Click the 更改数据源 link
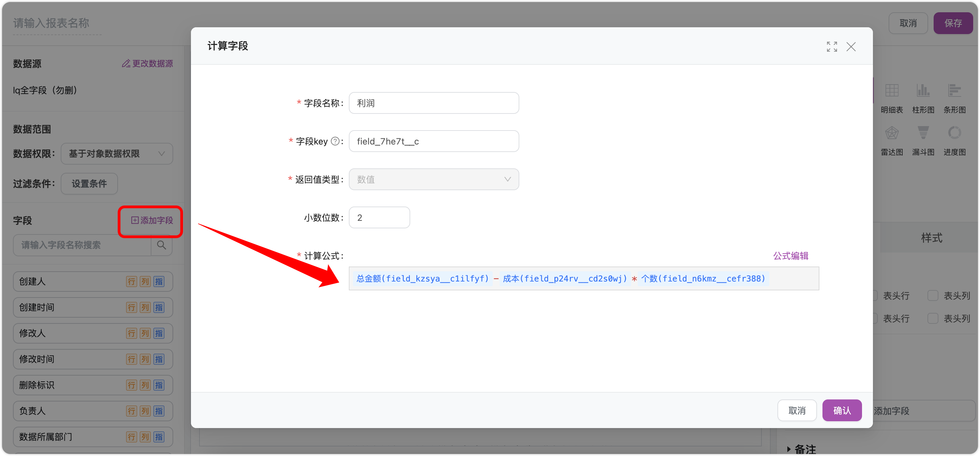This screenshot has height=456, width=980. [147, 63]
